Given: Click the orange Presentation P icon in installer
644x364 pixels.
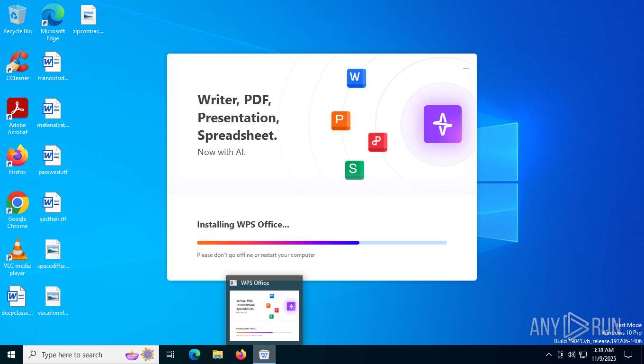Looking at the screenshot, I should [340, 120].
